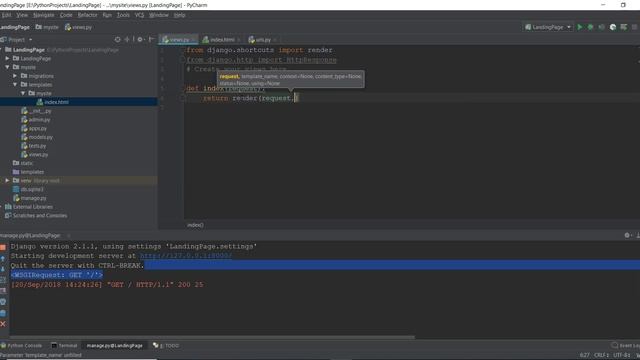Open the Project panel gear settings
The height and width of the screenshot is (360, 640).
click(140, 40)
